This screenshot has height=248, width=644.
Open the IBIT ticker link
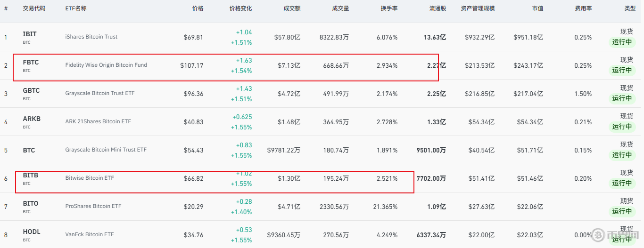tap(30, 34)
